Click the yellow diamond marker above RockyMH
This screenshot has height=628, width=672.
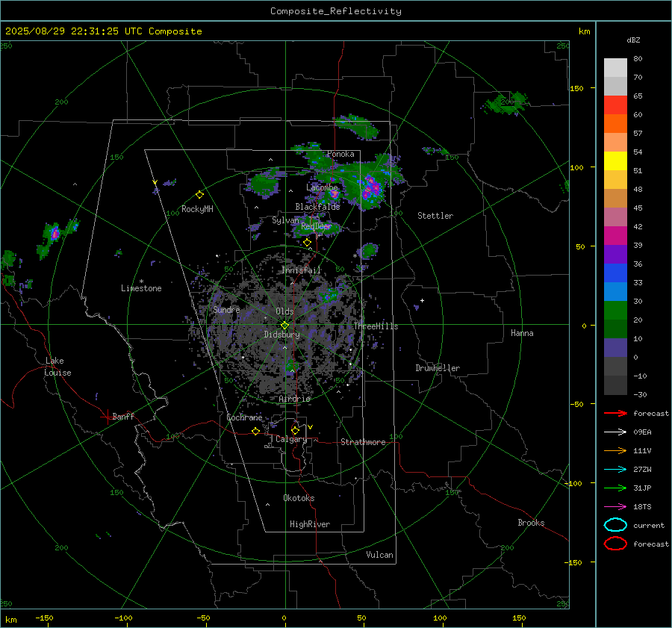[x=199, y=195]
